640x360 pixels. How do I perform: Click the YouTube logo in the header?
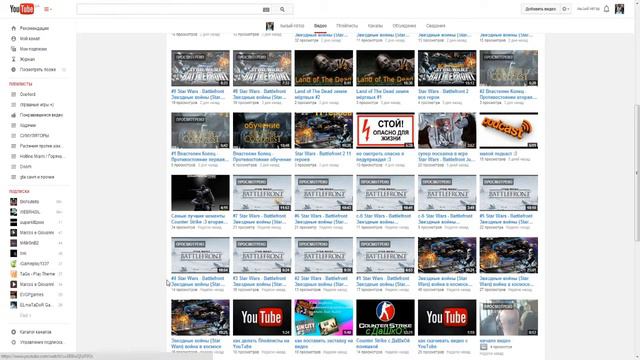[22, 9]
